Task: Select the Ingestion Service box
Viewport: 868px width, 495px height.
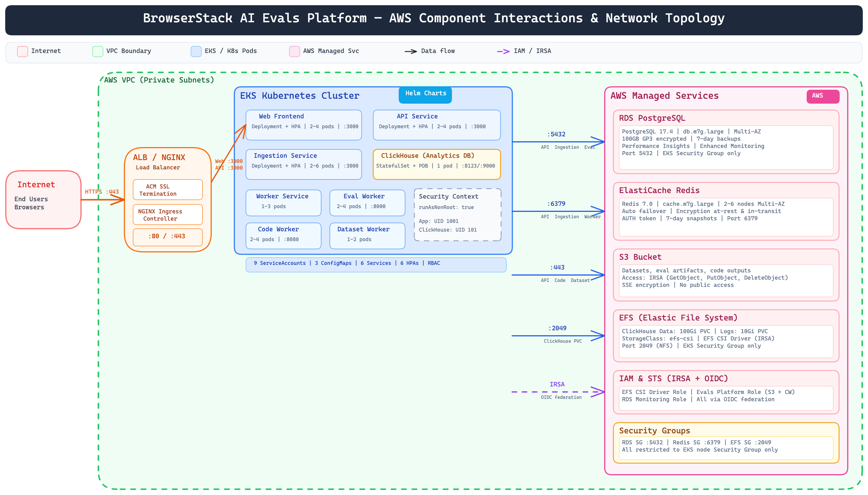Action: [304, 164]
